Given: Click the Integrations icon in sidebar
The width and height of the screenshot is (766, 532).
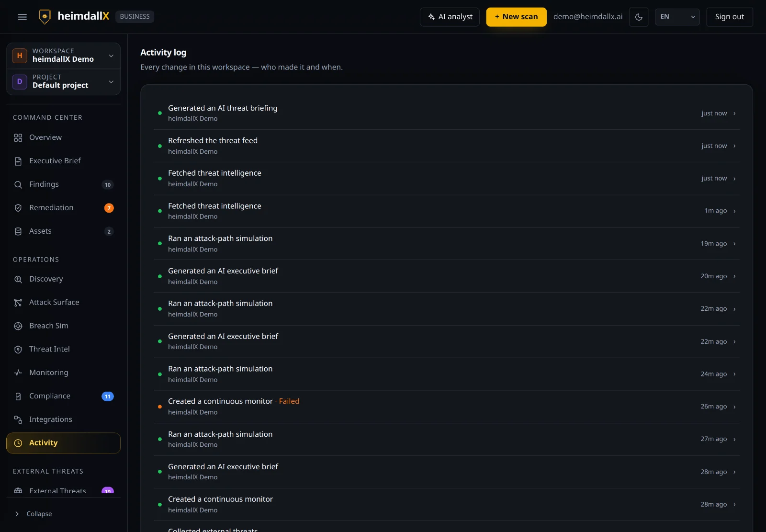Looking at the screenshot, I should [x=18, y=419].
